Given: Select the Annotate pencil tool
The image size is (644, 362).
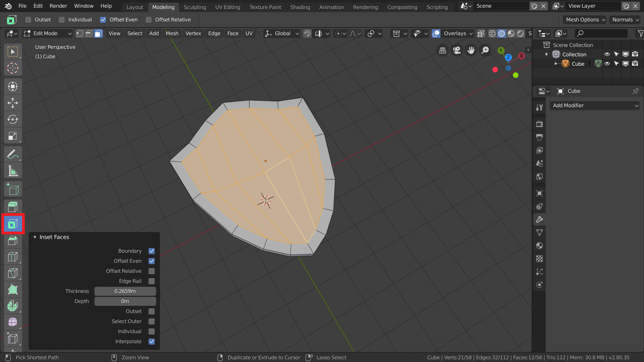Looking at the screenshot, I should pyautogui.click(x=13, y=155).
